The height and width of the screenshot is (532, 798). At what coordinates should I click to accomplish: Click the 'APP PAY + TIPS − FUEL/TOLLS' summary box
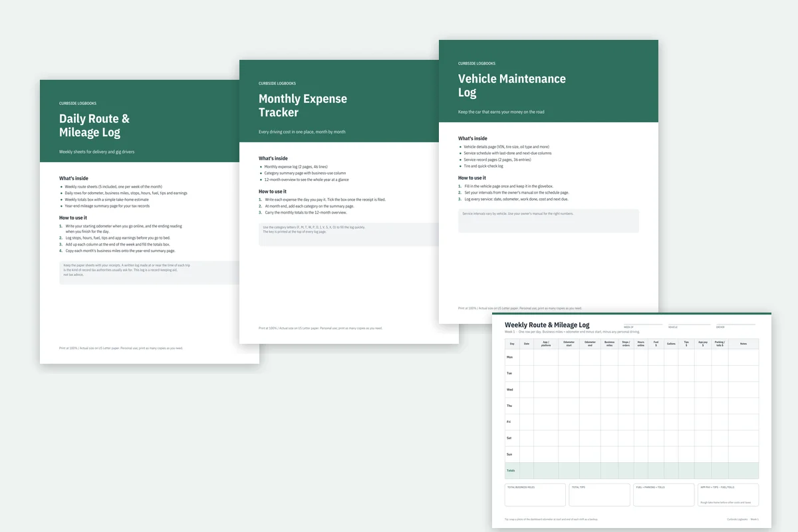[x=728, y=495]
